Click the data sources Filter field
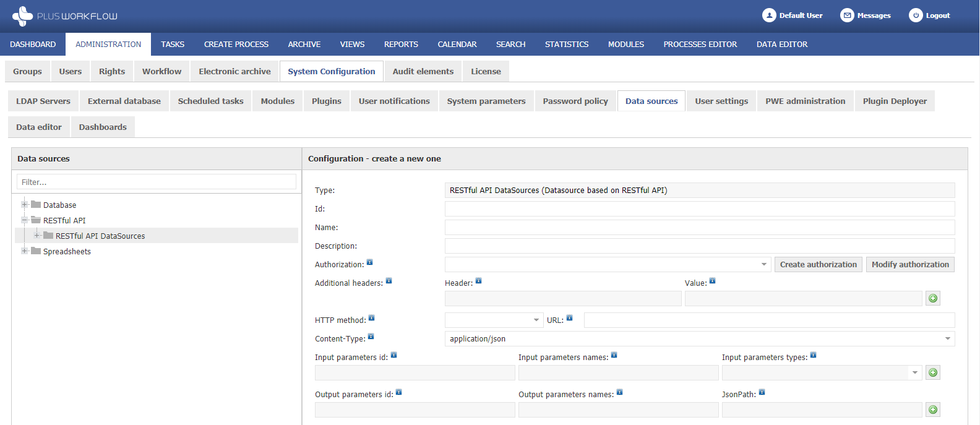 [156, 182]
